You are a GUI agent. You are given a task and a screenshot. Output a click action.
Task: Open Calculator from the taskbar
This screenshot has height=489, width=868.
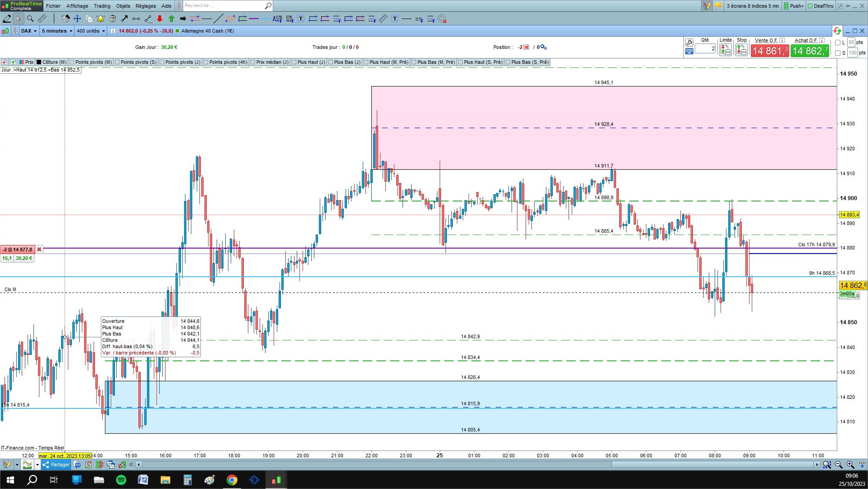[x=188, y=480]
